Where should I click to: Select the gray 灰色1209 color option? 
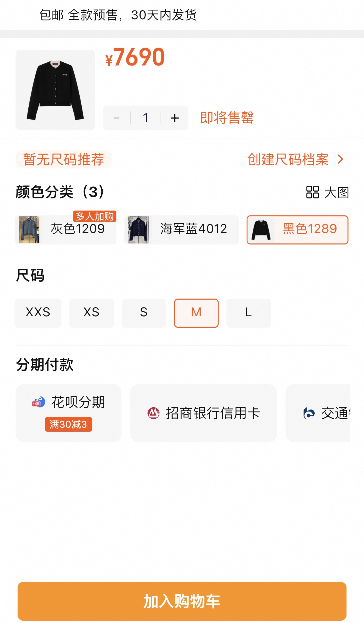click(x=65, y=230)
